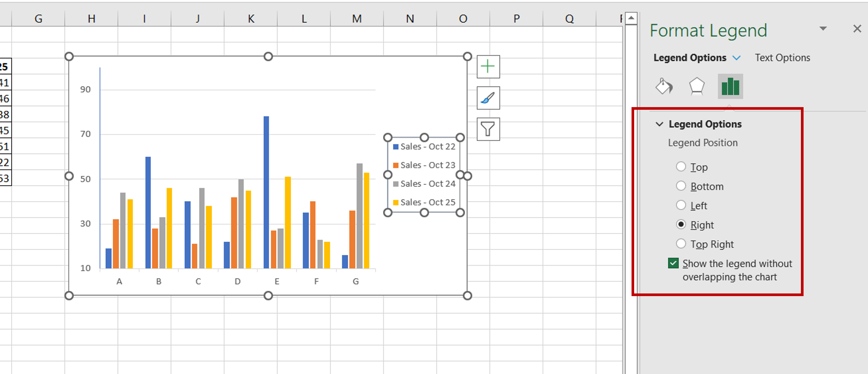Select the Legend Options tab
Image resolution: width=868 pixels, height=374 pixels.
click(690, 58)
